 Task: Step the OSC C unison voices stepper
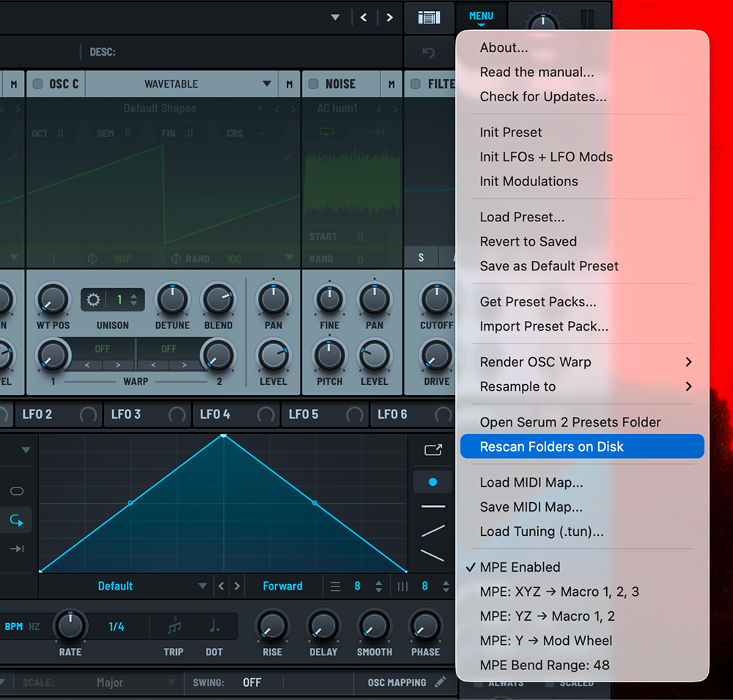point(133,299)
